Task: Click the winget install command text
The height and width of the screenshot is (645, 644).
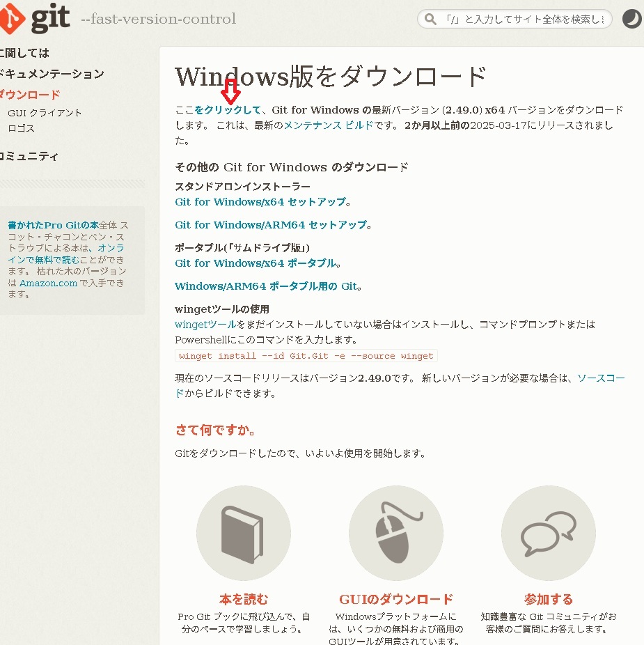Action: 306,356
